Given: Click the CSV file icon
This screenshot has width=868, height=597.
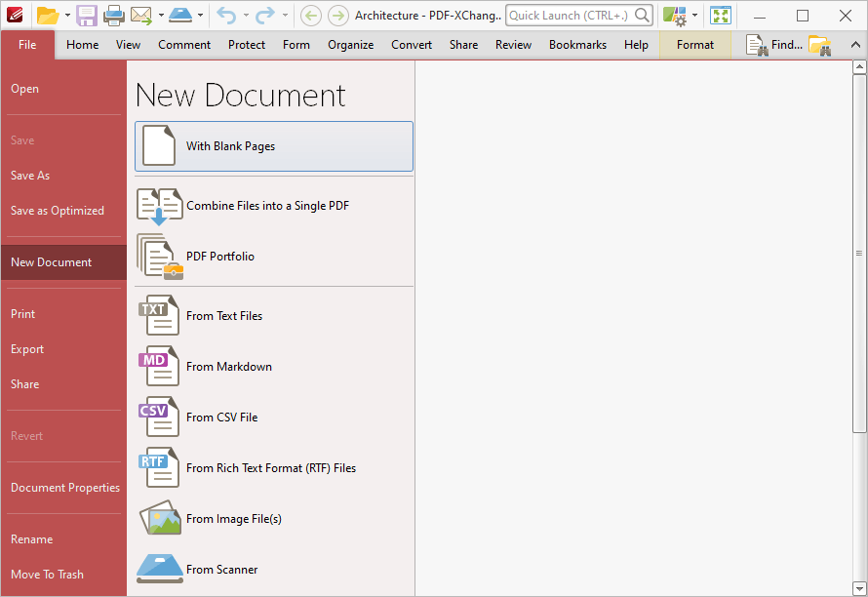Looking at the screenshot, I should pyautogui.click(x=159, y=417).
